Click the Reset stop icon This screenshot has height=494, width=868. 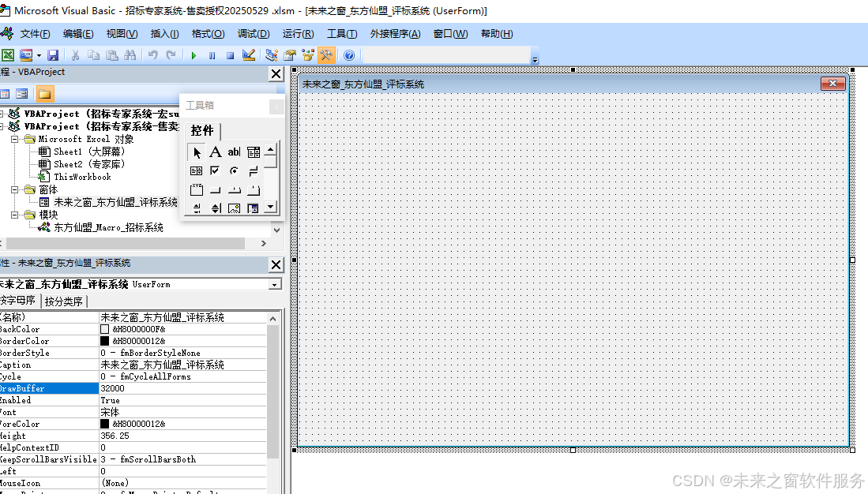(231, 55)
